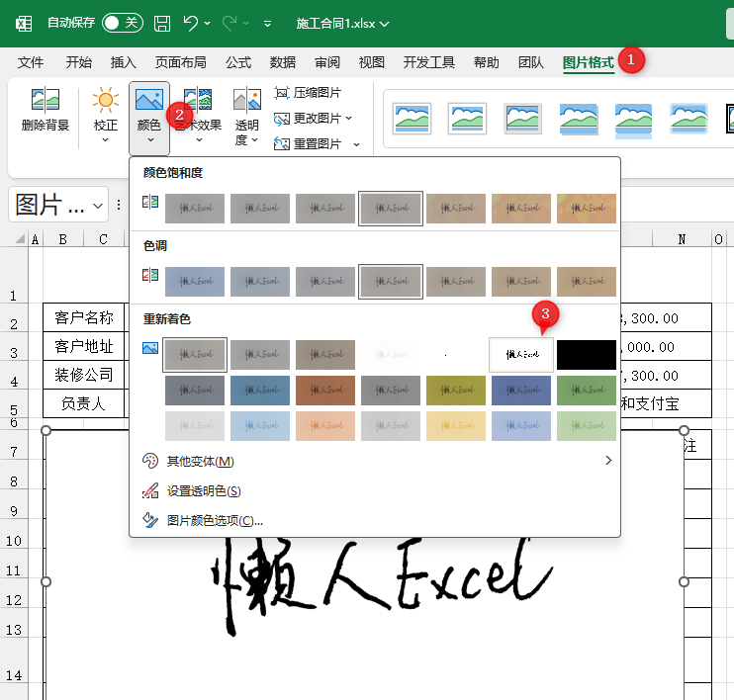
Task: Switch to the 视图 tab
Action: coord(372,62)
